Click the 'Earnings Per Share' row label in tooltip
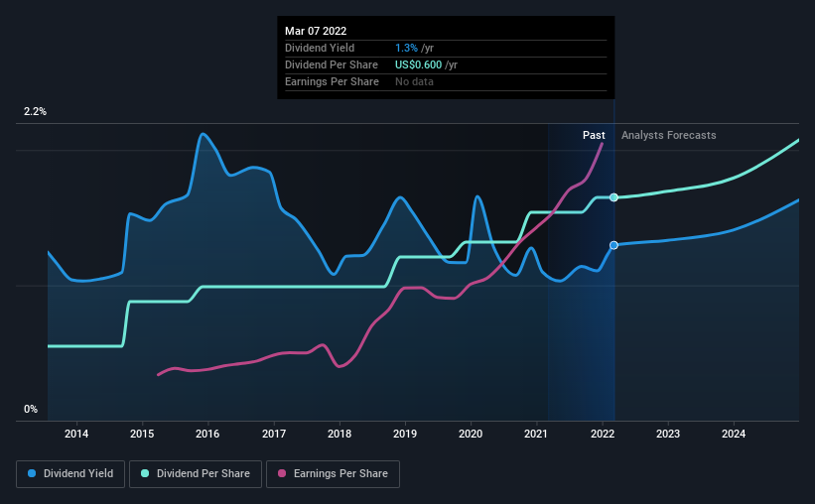Viewport: 815px width, 504px height. (332, 81)
